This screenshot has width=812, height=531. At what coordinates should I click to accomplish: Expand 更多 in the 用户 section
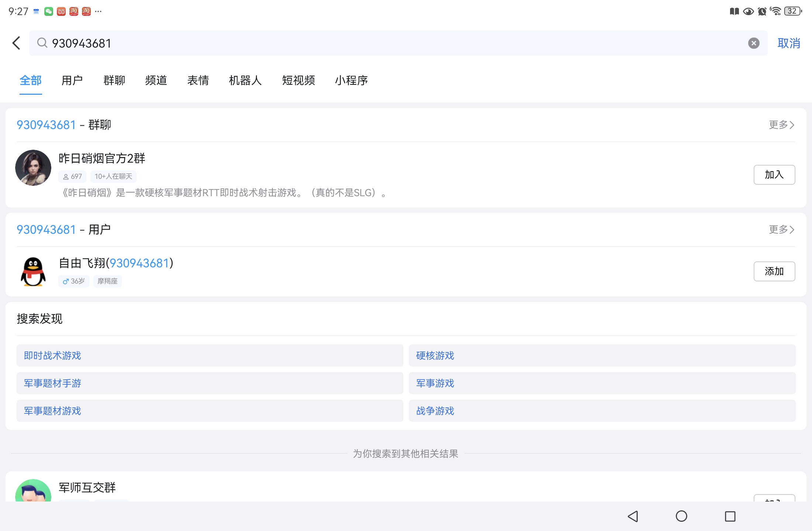click(x=781, y=230)
